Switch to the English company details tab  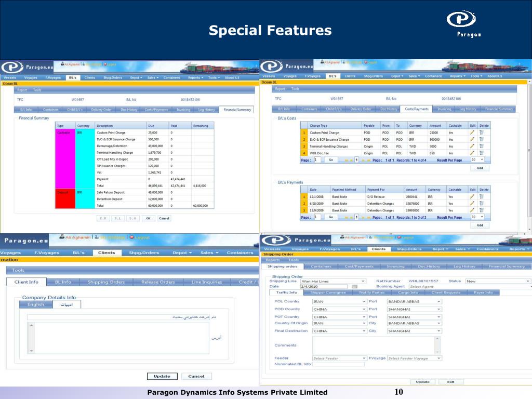click(x=36, y=304)
